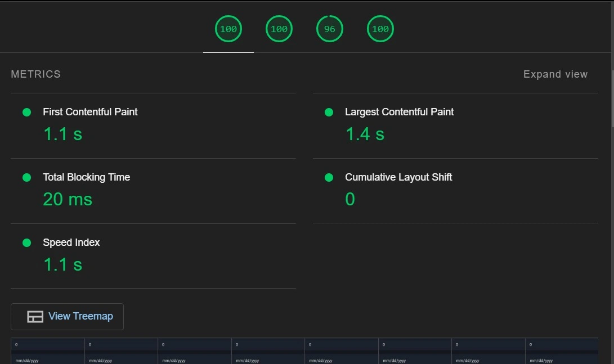This screenshot has height=364, width=614.
Task: Click the Cumulative Layout Shift label
Action: click(398, 177)
